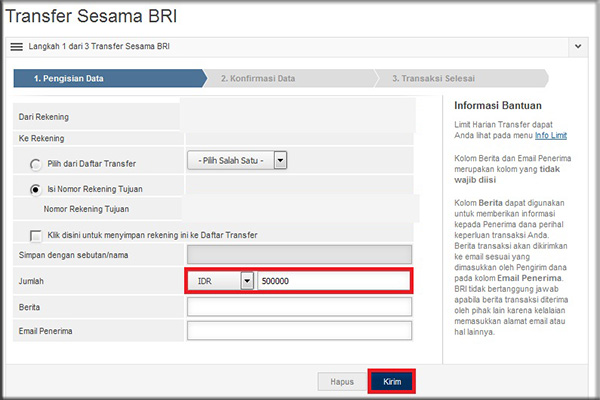Click the Simpan dengan sebutan/nama field
Viewport: 600px width, 400px height.
point(299,255)
